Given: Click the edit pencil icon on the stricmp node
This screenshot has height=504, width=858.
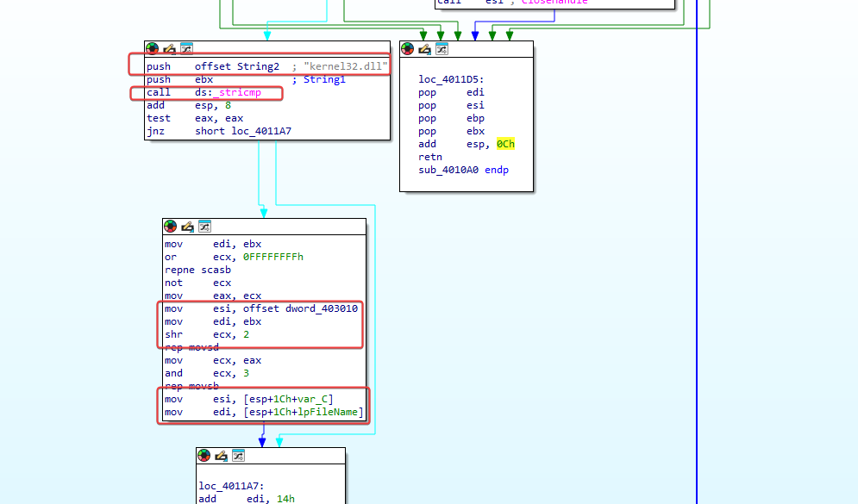Looking at the screenshot, I should tap(169, 48).
